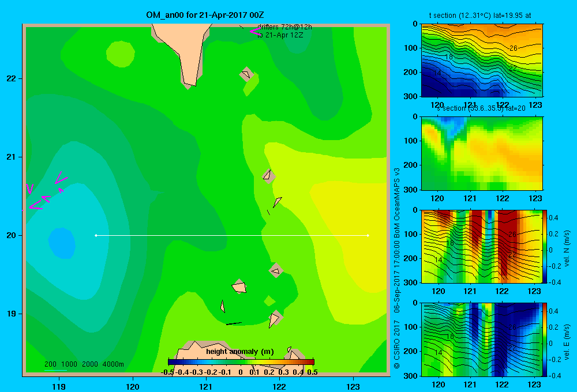Image resolution: width=577 pixels, height=392 pixels.
Task: Click latitude label 22 on the main map
Action: point(12,78)
